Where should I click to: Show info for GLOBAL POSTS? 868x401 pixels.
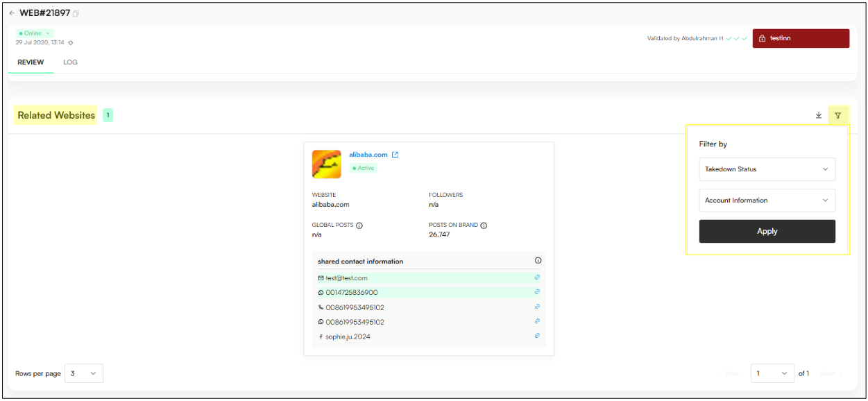tap(359, 225)
